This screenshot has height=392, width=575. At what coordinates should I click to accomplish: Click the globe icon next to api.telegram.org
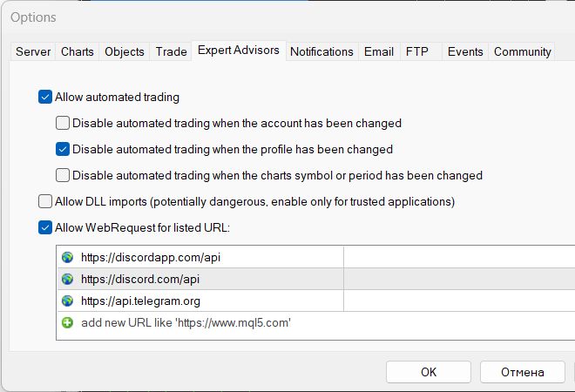click(x=67, y=301)
